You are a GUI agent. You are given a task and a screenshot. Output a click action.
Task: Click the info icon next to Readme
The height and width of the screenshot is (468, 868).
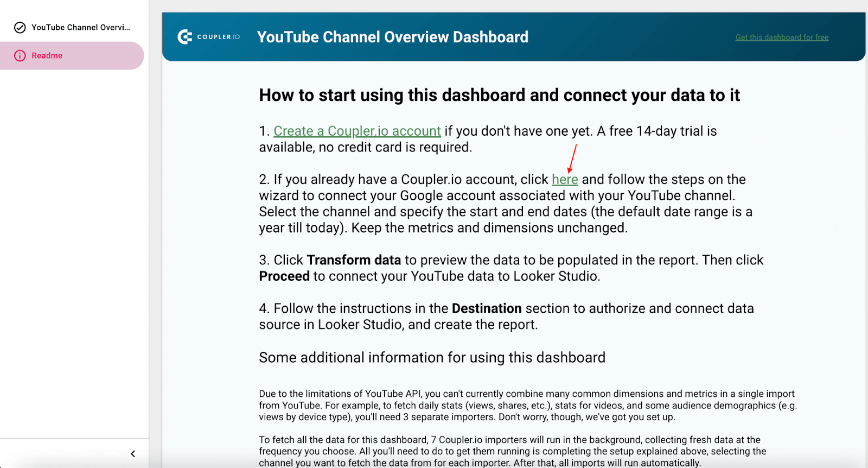point(20,56)
